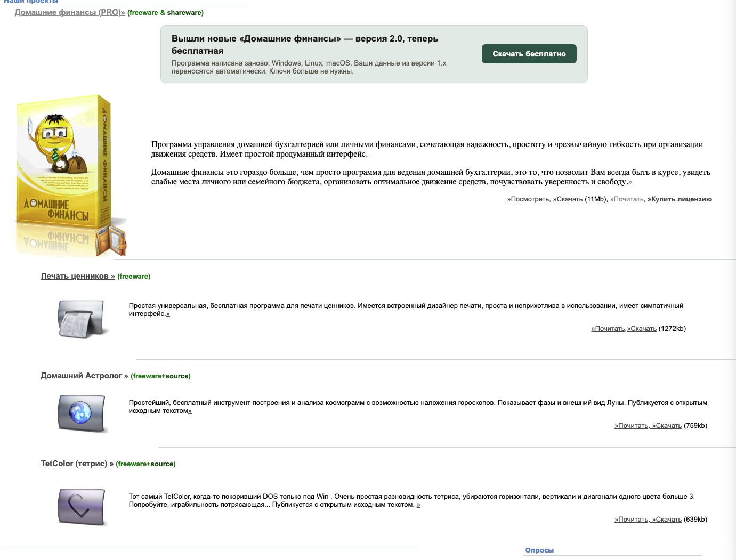Click description starting 'Тот самый TetColor'
Viewport: 736px width, 560px height.
(x=411, y=500)
